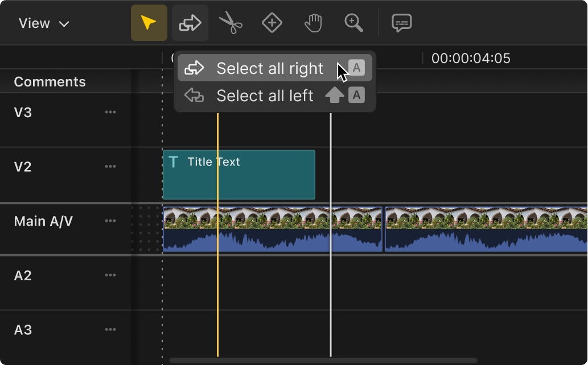The width and height of the screenshot is (588, 365).
Task: Choose Select all right menu entry
Action: 275,68
